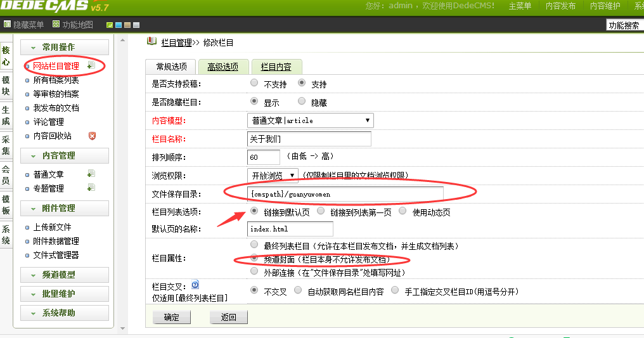
Task: Click the 返回 button
Action: (228, 318)
